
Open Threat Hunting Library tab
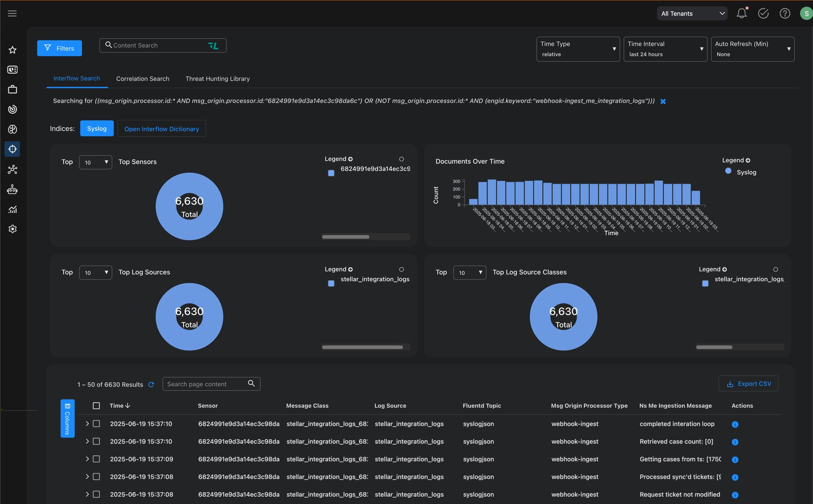217,79
